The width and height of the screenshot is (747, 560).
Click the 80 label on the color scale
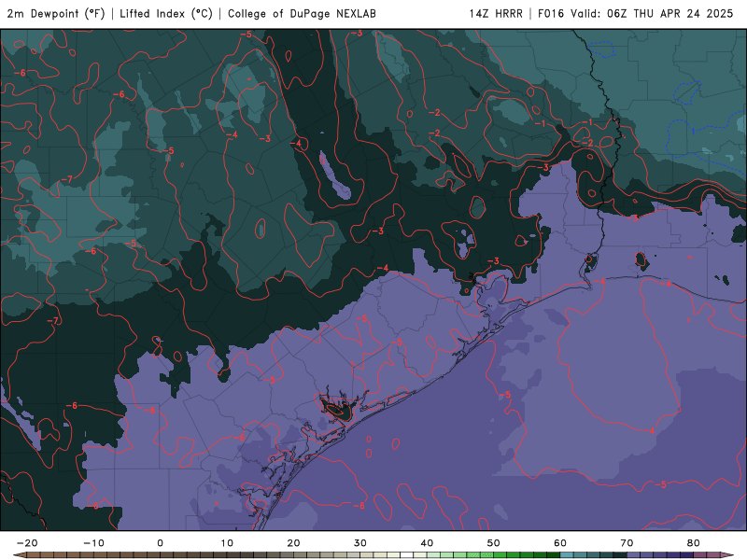pyautogui.click(x=694, y=543)
